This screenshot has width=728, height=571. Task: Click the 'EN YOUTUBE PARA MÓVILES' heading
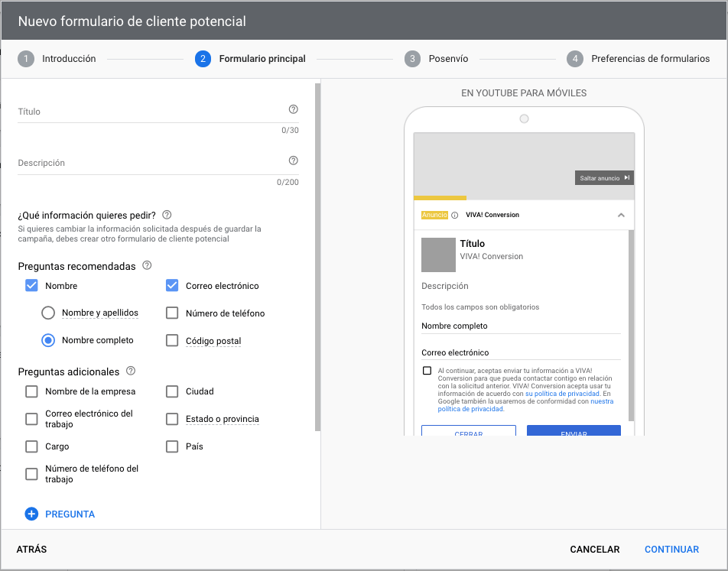524,92
